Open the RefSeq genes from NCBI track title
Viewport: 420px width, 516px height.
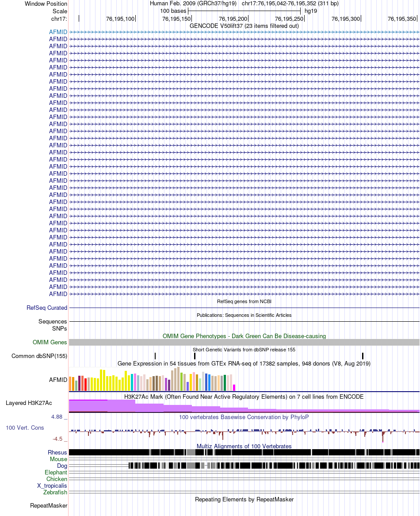(x=244, y=301)
